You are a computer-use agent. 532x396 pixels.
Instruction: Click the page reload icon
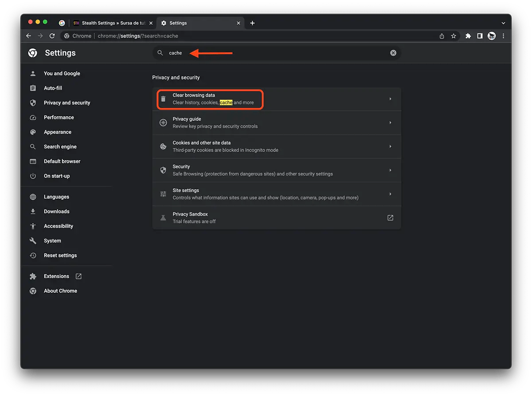52,36
